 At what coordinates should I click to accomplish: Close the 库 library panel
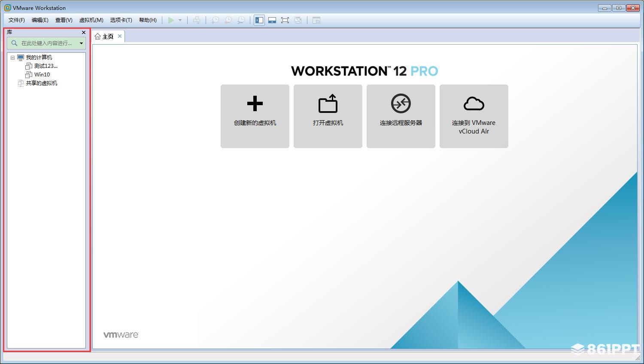84,32
